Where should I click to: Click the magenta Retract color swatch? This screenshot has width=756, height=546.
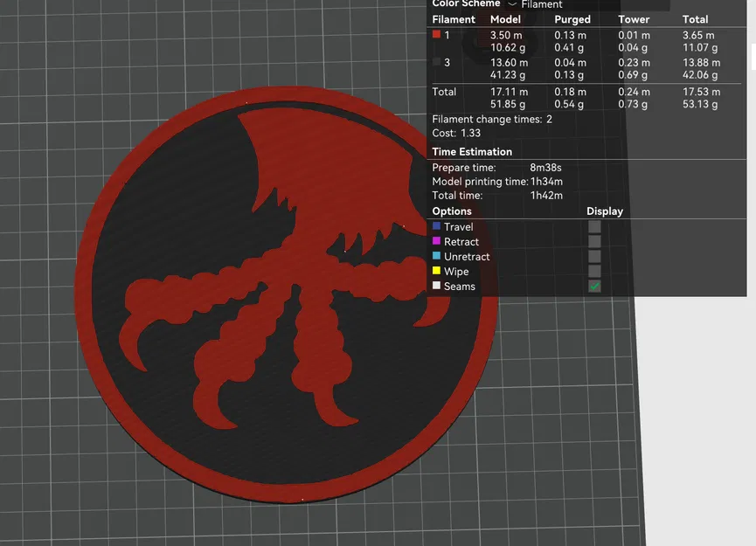point(436,240)
